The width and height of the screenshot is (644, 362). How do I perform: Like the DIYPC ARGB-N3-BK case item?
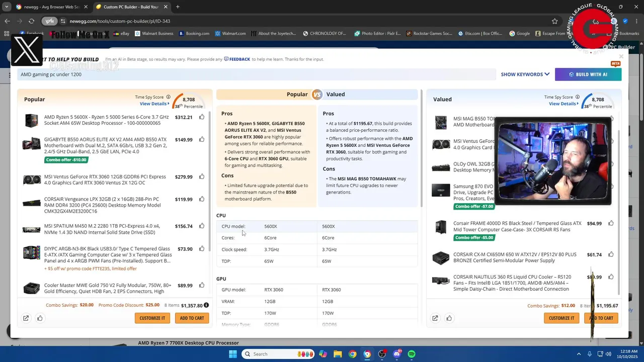click(x=202, y=249)
